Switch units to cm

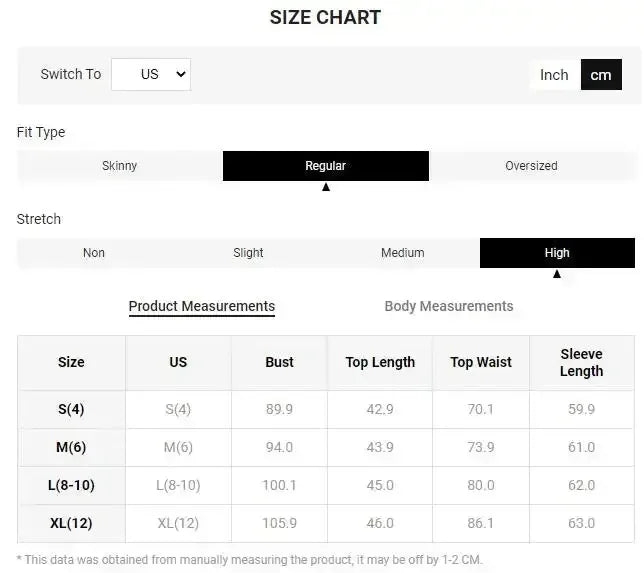point(601,74)
